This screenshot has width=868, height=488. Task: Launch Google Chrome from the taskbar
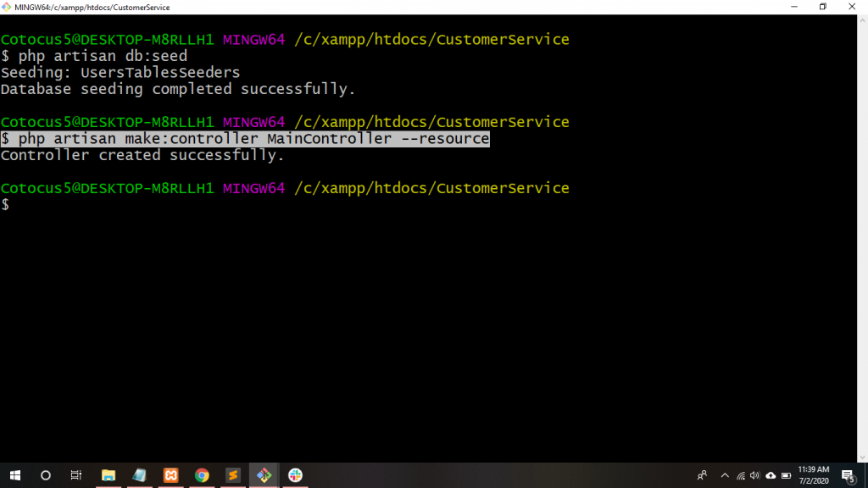pyautogui.click(x=202, y=475)
